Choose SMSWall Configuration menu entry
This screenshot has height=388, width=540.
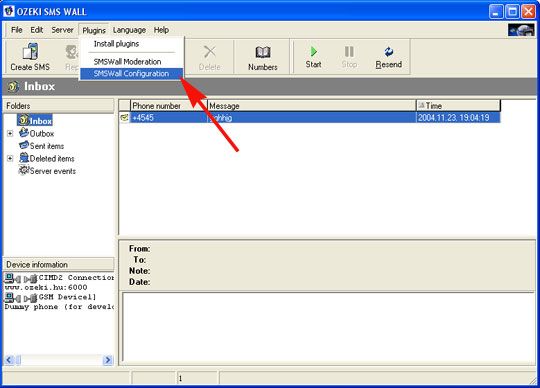132,74
